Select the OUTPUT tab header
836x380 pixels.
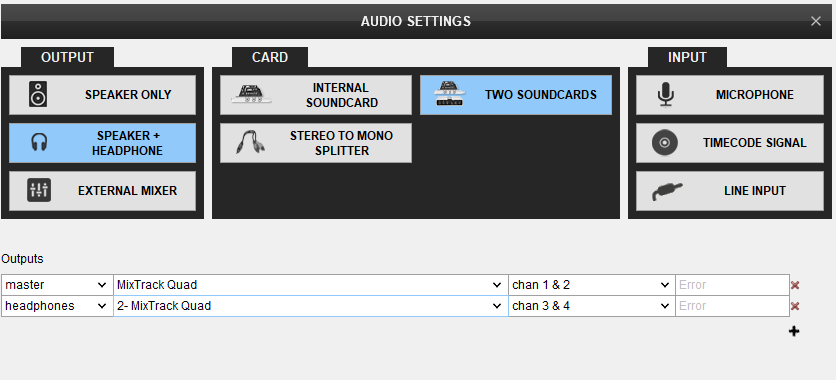coord(67,57)
